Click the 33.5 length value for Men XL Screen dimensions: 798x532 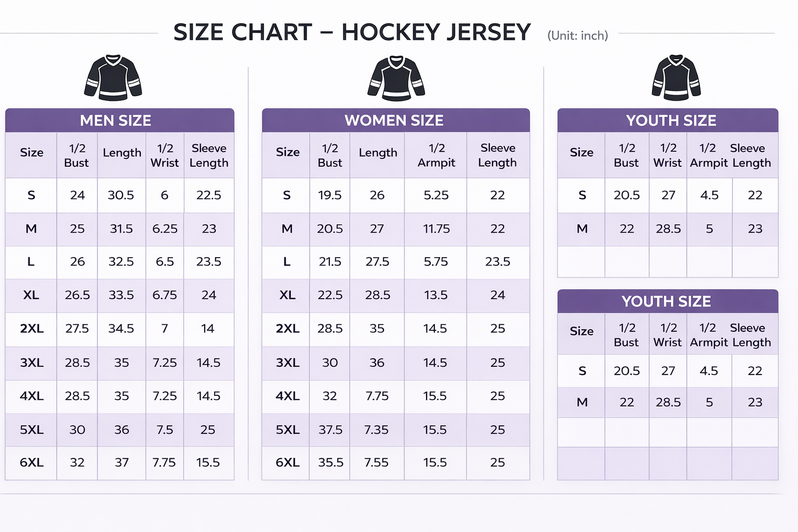[x=121, y=295]
